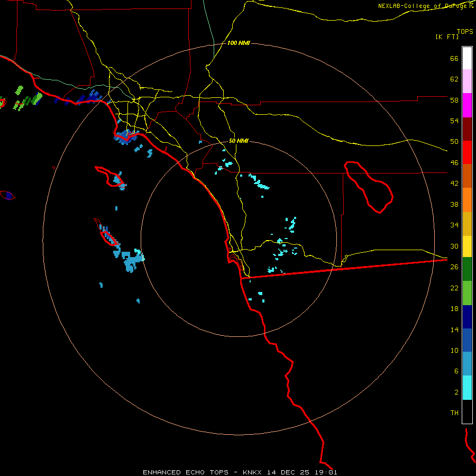Select the light blue 6 kft swatch
This screenshot has height=476, width=476.
click(467, 363)
